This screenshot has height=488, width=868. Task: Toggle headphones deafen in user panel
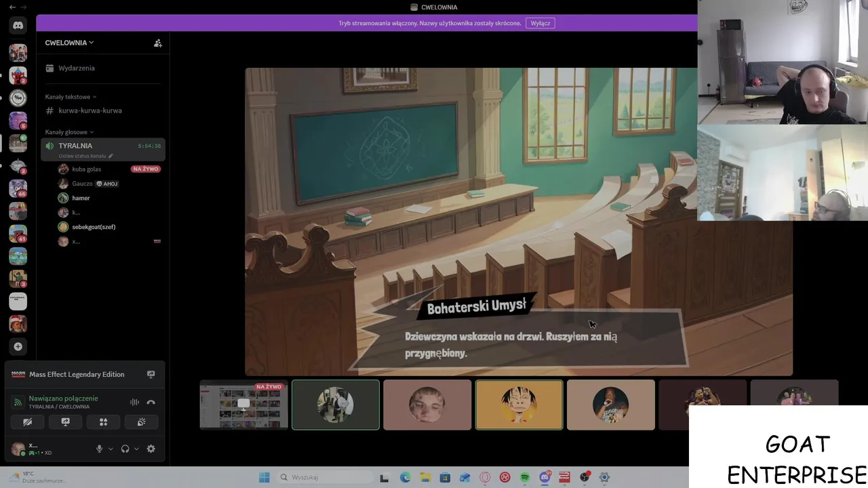[125, 449]
